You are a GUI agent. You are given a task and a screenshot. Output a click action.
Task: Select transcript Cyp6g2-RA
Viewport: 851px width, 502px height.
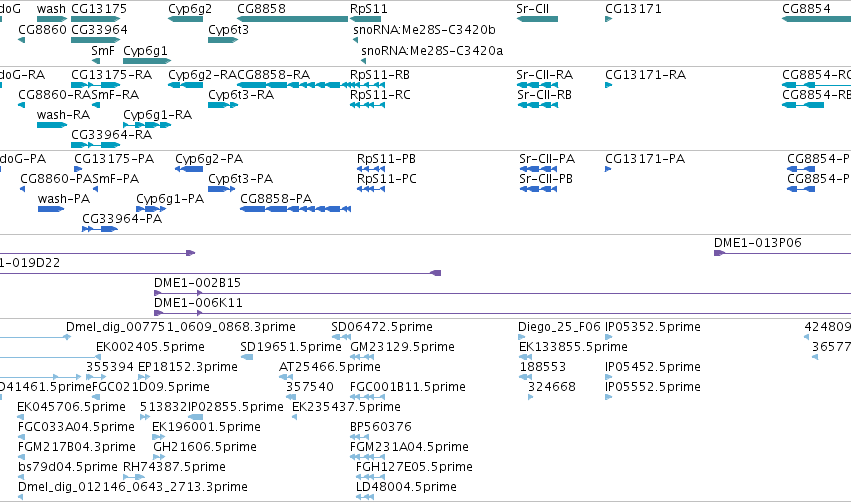point(202,74)
